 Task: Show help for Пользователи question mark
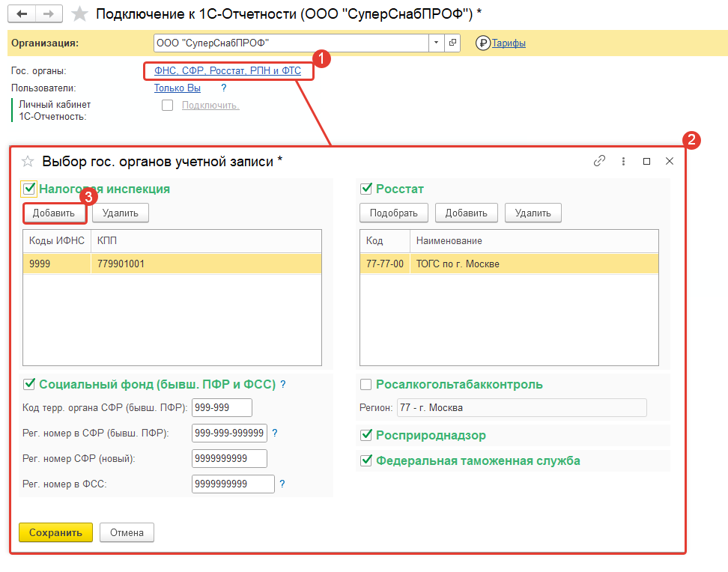224,88
